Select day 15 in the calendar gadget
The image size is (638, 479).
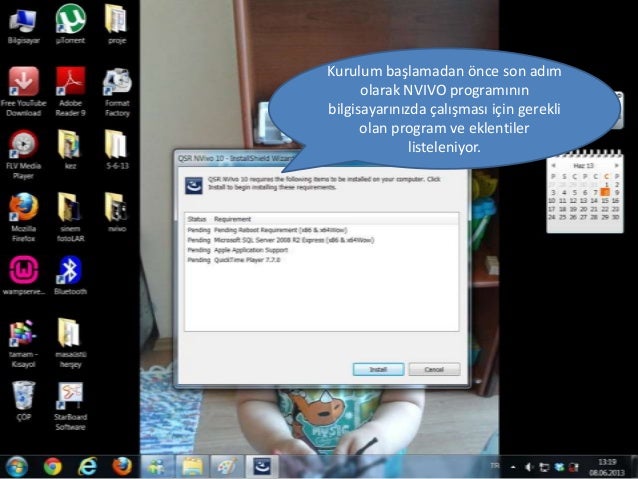coord(605,201)
